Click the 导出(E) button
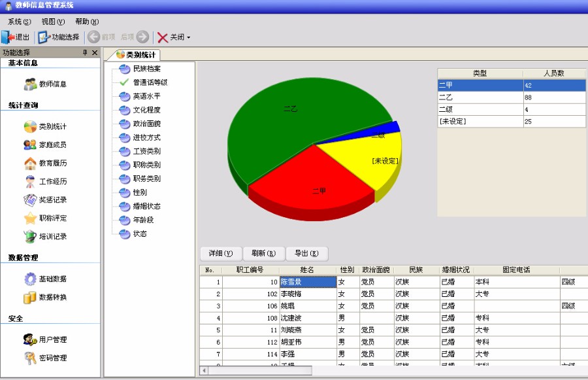The width and height of the screenshot is (588, 380). point(306,254)
